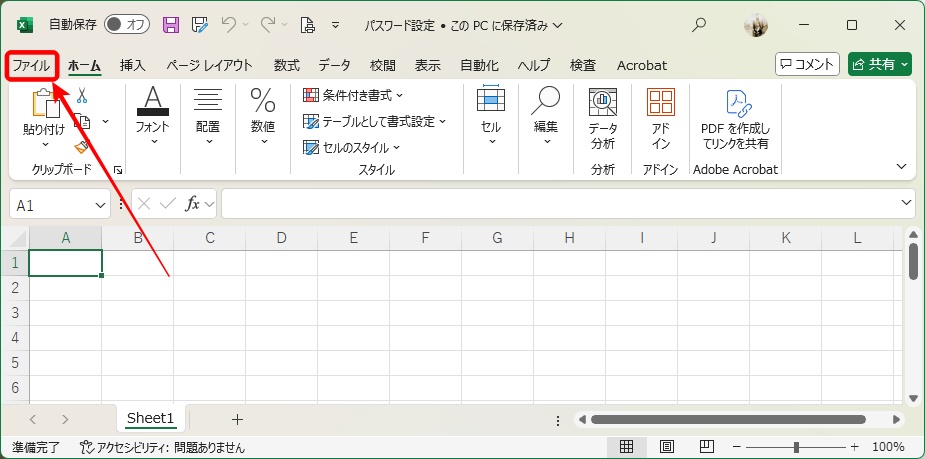The image size is (925, 459).
Task: Click the zoom slider in status bar
Action: (796, 447)
